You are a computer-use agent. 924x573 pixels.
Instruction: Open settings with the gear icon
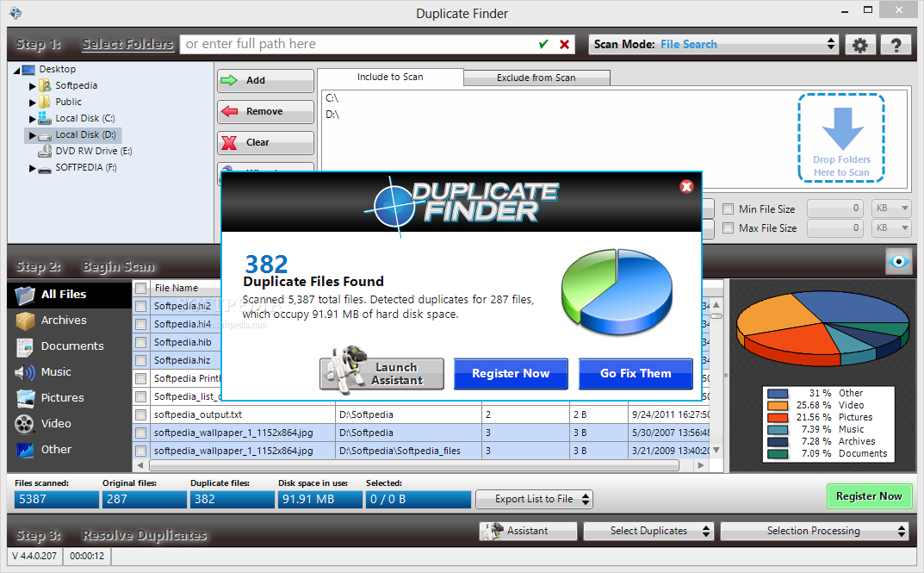click(859, 45)
